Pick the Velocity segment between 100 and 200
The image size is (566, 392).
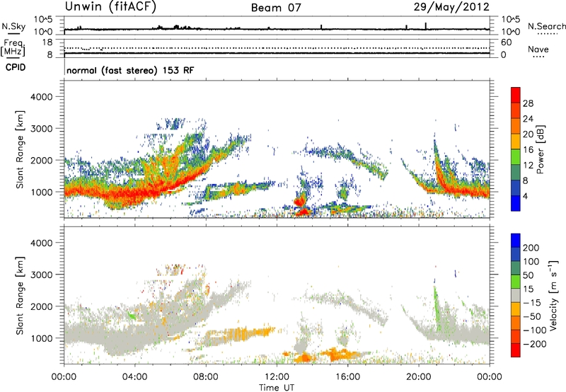pyautogui.click(x=516, y=255)
